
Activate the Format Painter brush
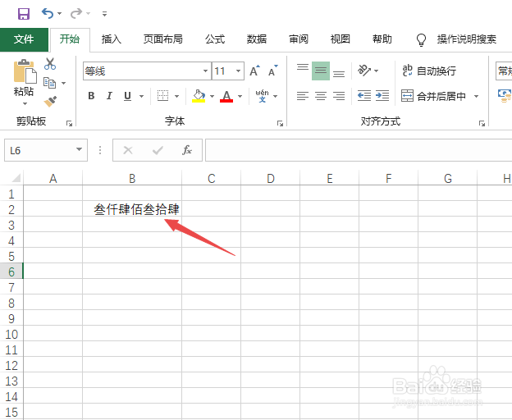(50, 102)
